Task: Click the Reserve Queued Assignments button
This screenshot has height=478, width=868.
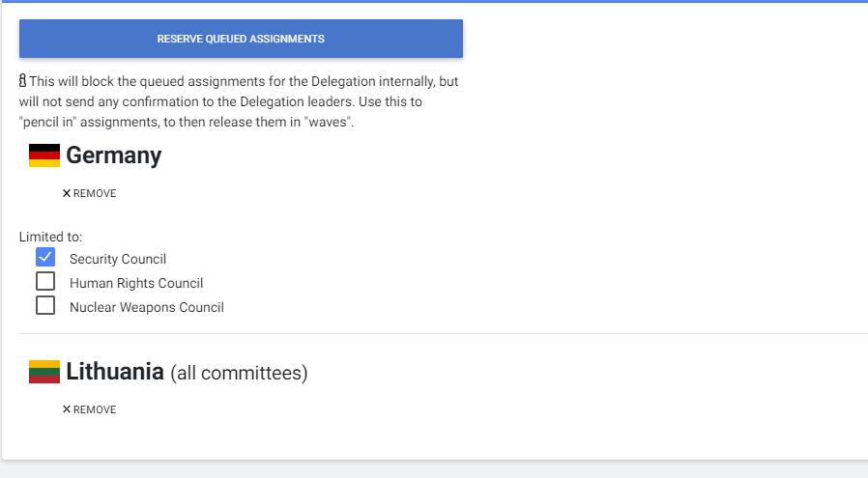Action: point(241,39)
